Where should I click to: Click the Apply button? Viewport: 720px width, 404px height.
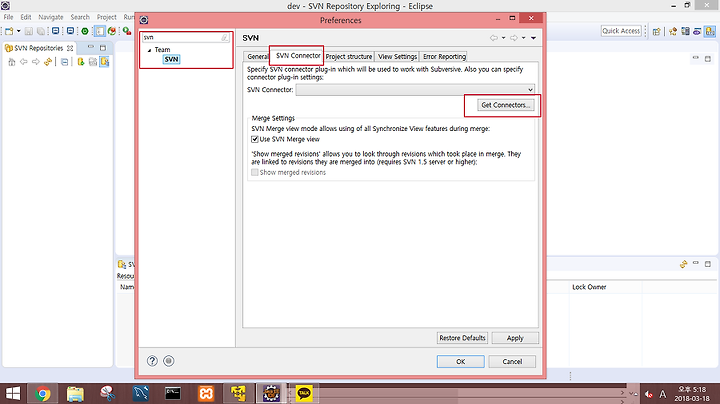[x=515, y=338]
